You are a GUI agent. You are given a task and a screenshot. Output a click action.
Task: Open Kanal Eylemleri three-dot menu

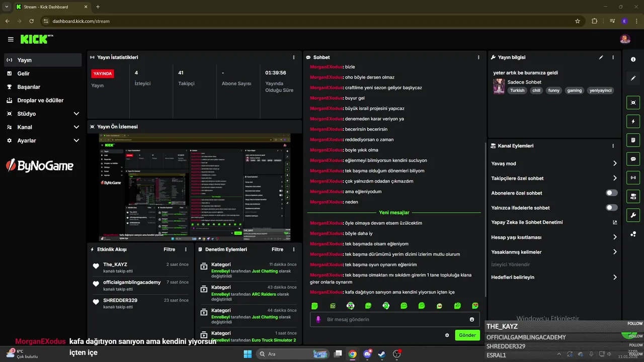(613, 146)
